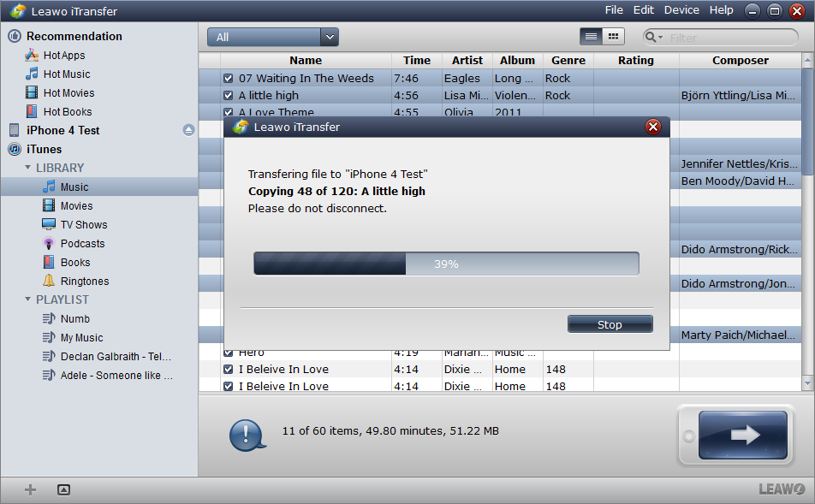
Task: Uncheck the first I Beleive In Love
Action: (x=229, y=370)
